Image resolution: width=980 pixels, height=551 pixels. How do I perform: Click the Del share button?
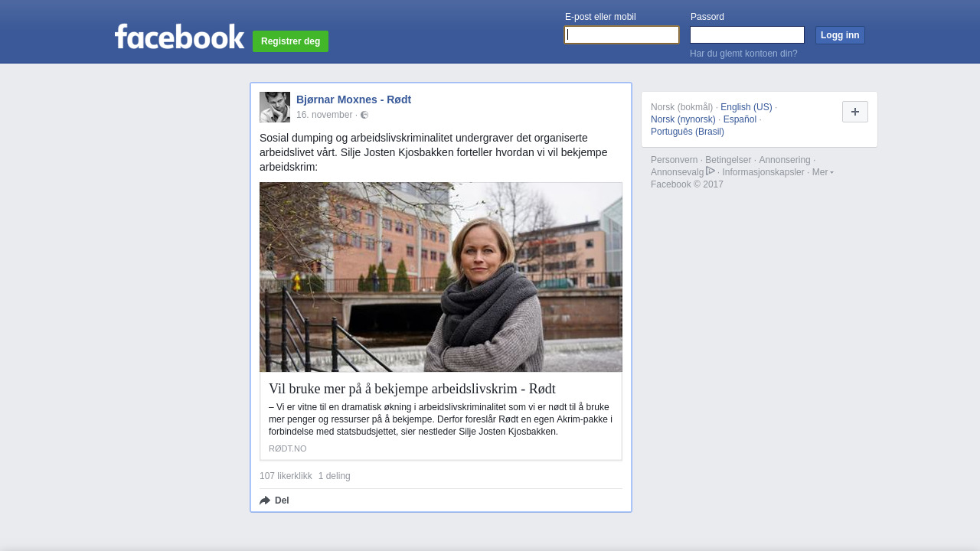tap(274, 500)
